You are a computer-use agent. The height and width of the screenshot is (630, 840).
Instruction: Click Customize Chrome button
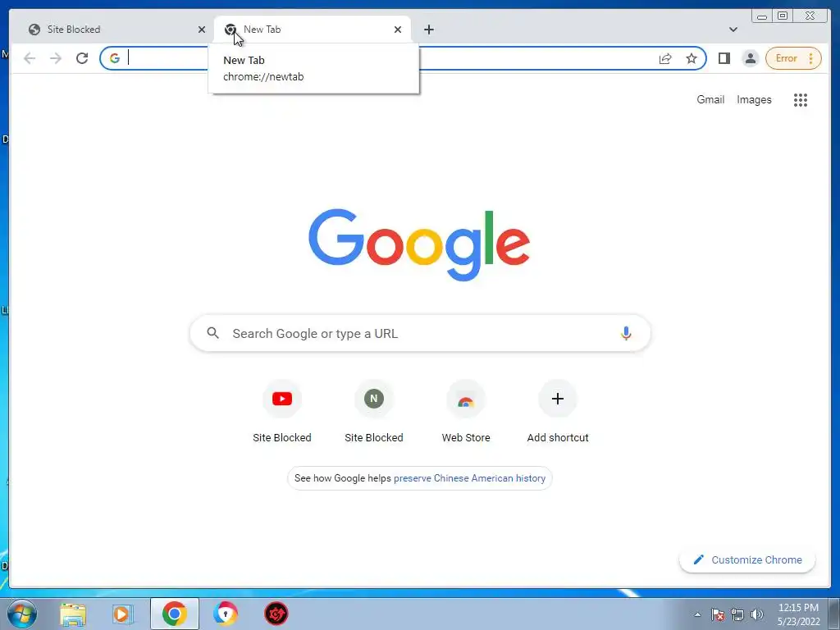coord(747,559)
